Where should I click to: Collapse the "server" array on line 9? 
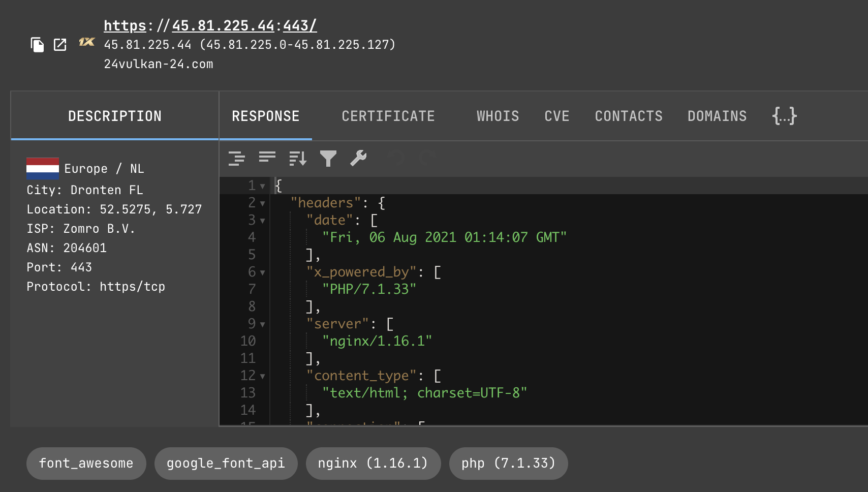263,324
